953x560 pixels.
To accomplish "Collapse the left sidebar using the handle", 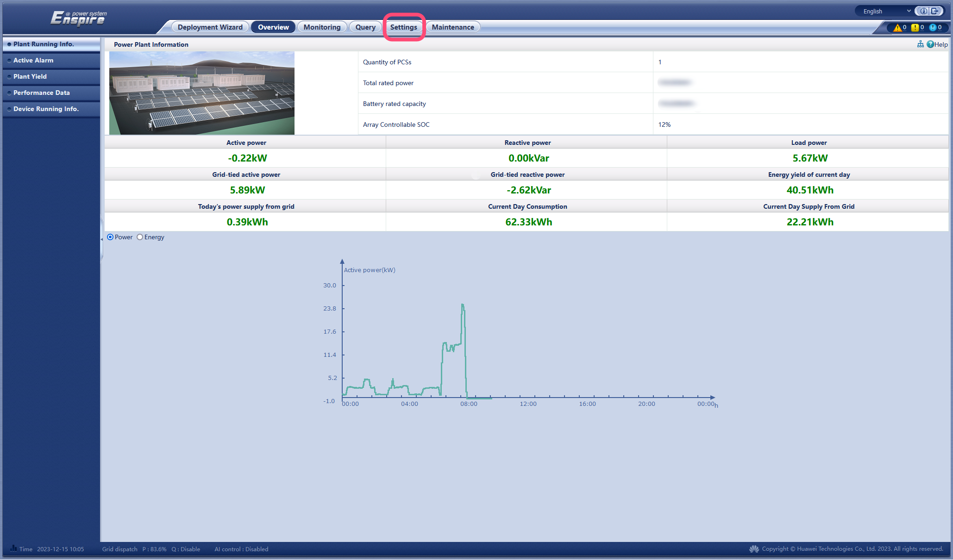I will [x=102, y=239].
